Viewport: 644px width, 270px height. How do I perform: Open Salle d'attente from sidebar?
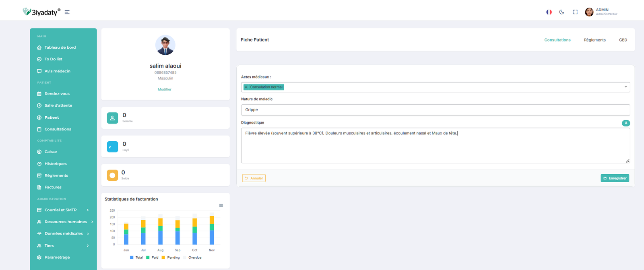click(x=58, y=105)
